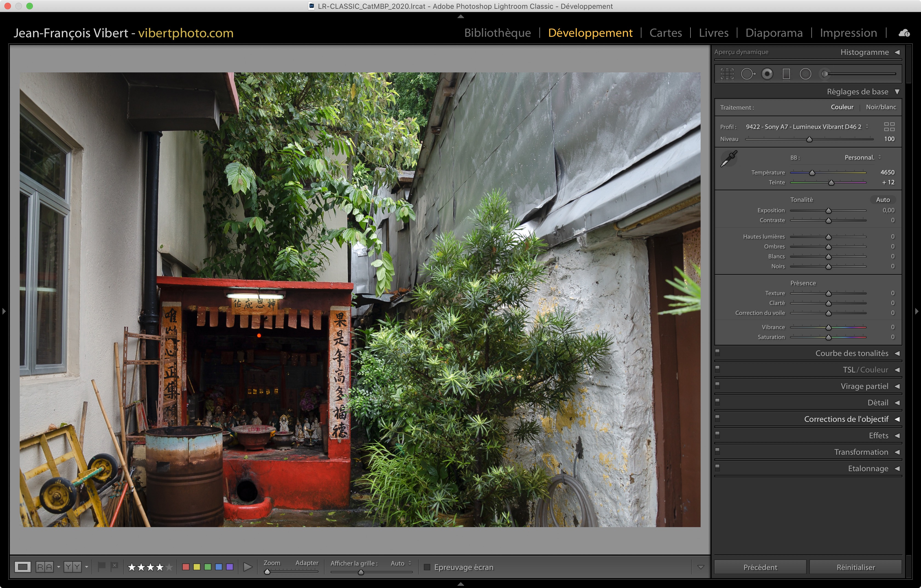
Task: Grab the white balance eyedropper
Action: (729, 159)
